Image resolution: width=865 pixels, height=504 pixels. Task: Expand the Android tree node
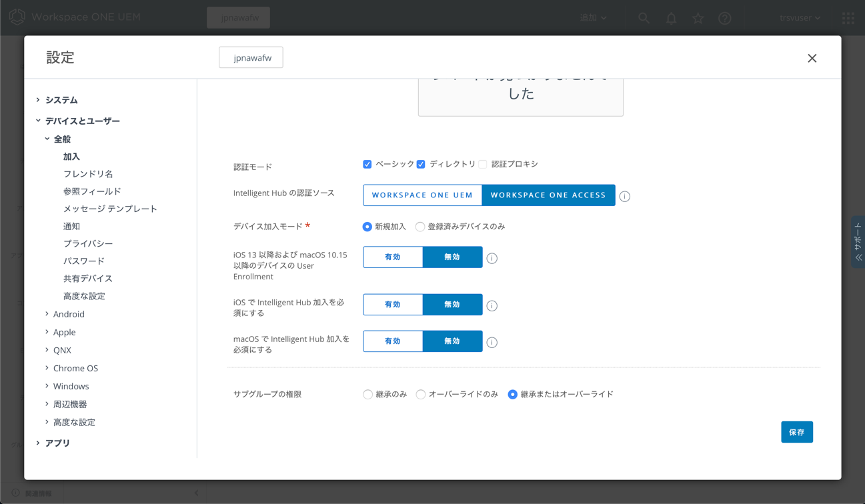coord(47,314)
